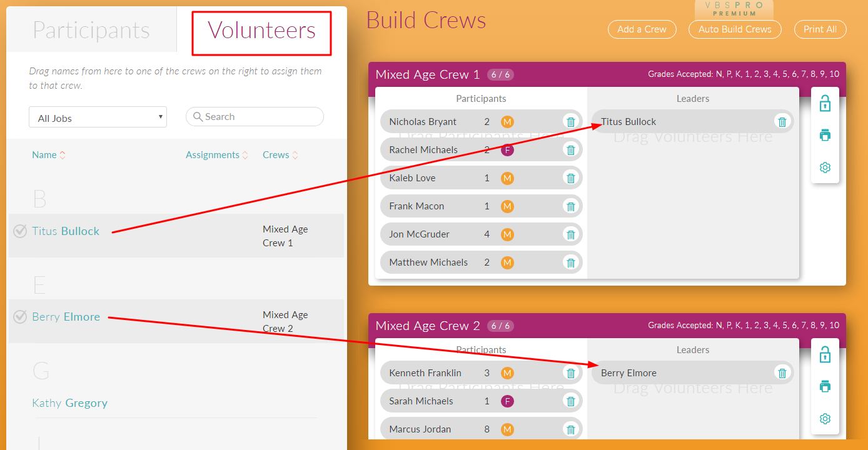Toggle the checkmark beside Titus Bullock
Image resolution: width=868 pixels, height=450 pixels.
20,231
